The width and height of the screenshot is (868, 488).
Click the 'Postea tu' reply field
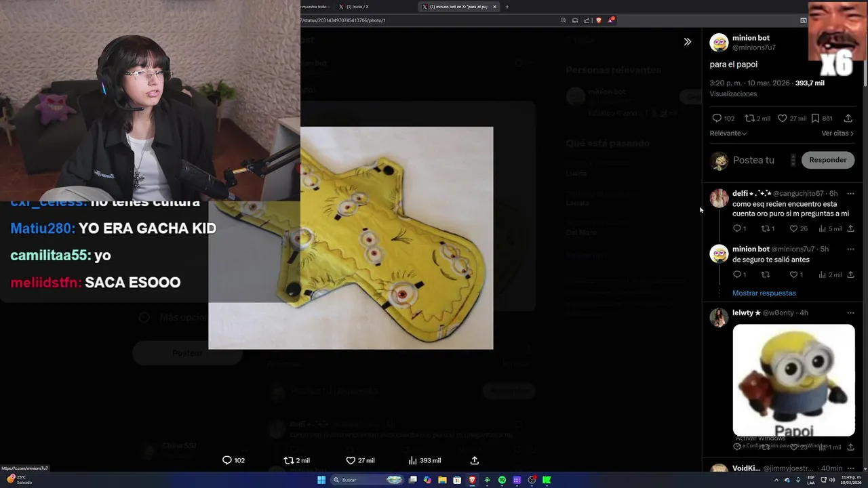point(753,160)
